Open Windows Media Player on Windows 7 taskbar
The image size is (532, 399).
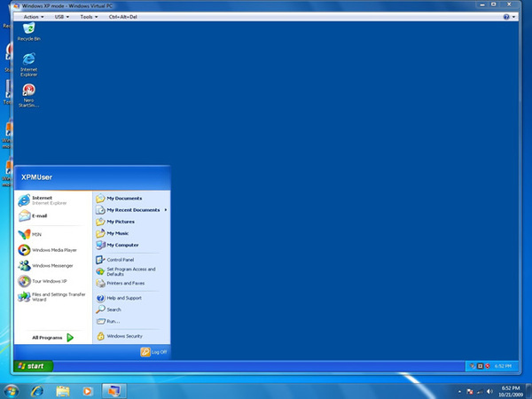88,391
